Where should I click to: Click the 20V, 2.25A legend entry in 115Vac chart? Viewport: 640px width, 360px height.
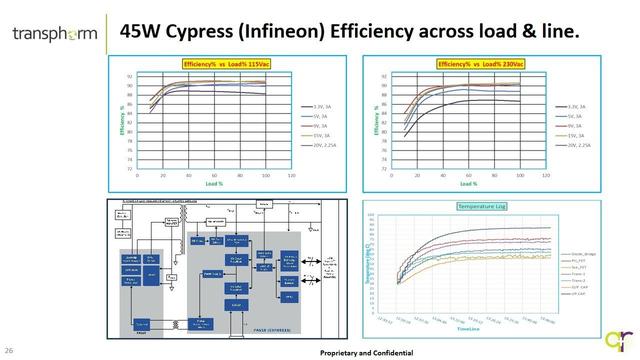pos(319,145)
